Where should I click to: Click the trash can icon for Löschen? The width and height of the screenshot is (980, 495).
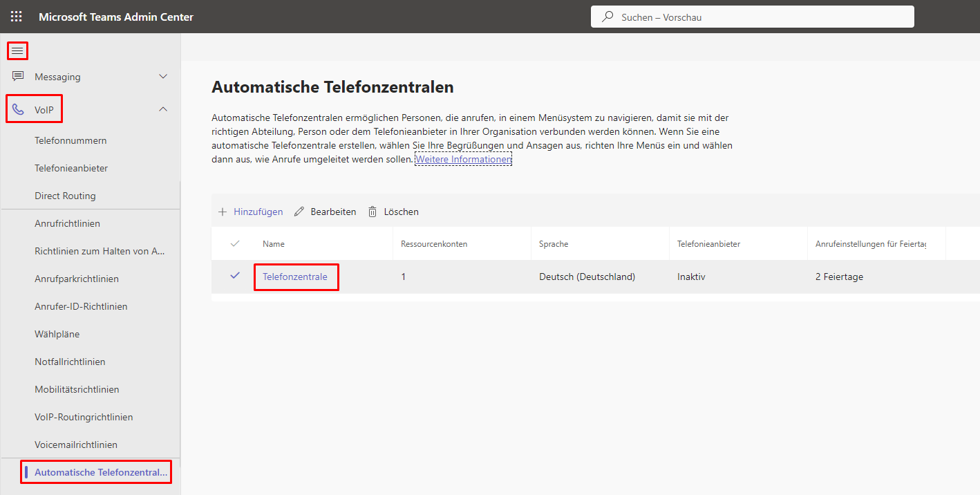coord(373,212)
